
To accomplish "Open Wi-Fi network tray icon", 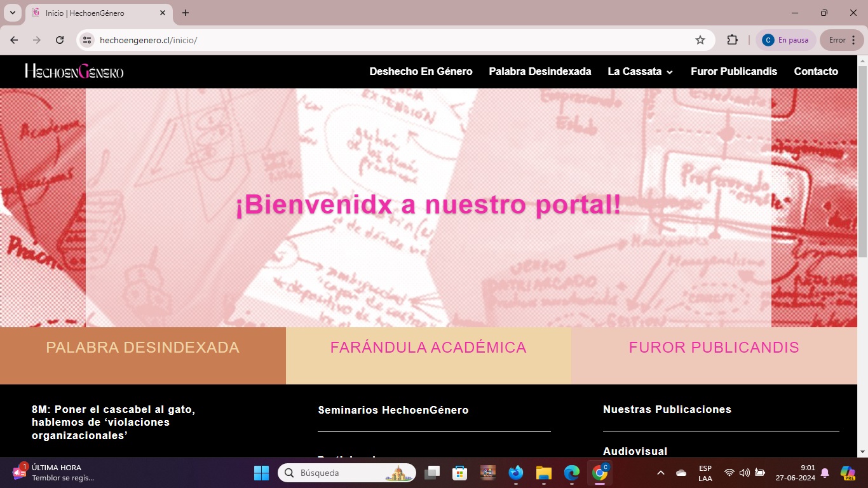I will [729, 473].
